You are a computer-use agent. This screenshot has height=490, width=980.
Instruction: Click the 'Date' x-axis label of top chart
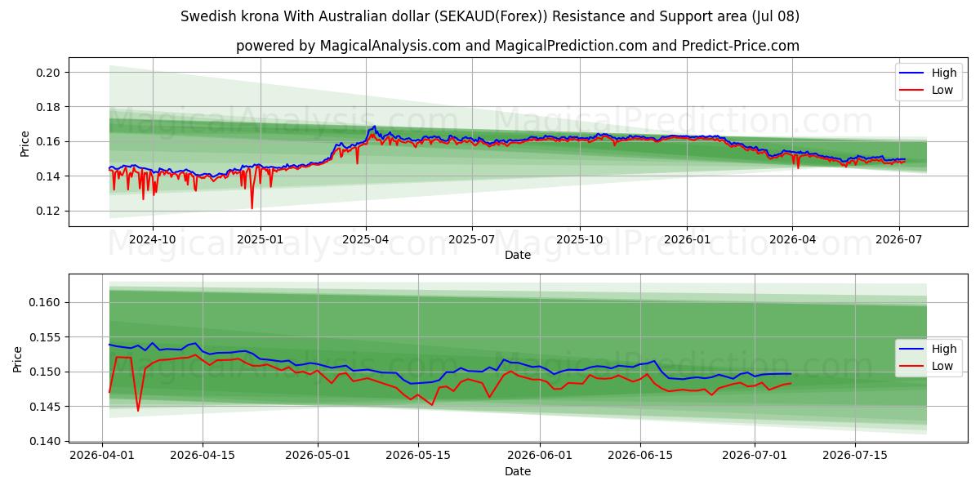tap(518, 255)
